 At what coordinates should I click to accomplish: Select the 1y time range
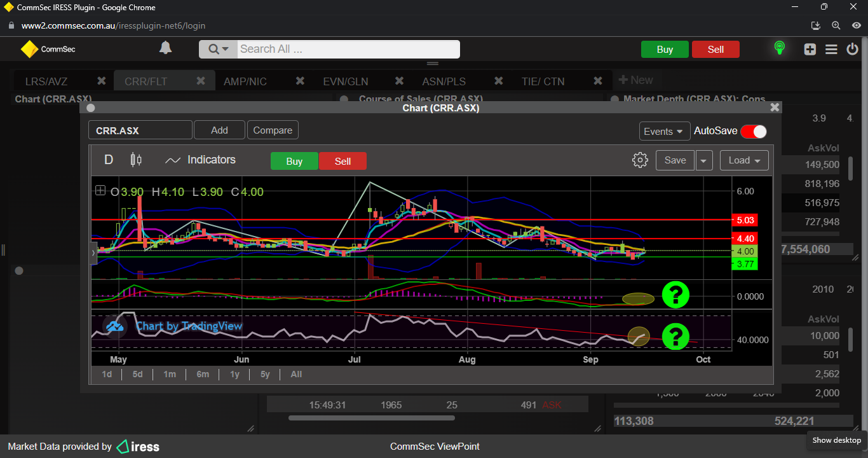[234, 374]
